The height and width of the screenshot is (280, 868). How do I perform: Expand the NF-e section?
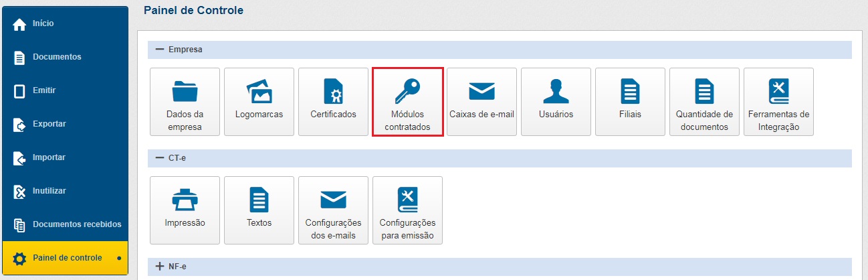click(160, 267)
